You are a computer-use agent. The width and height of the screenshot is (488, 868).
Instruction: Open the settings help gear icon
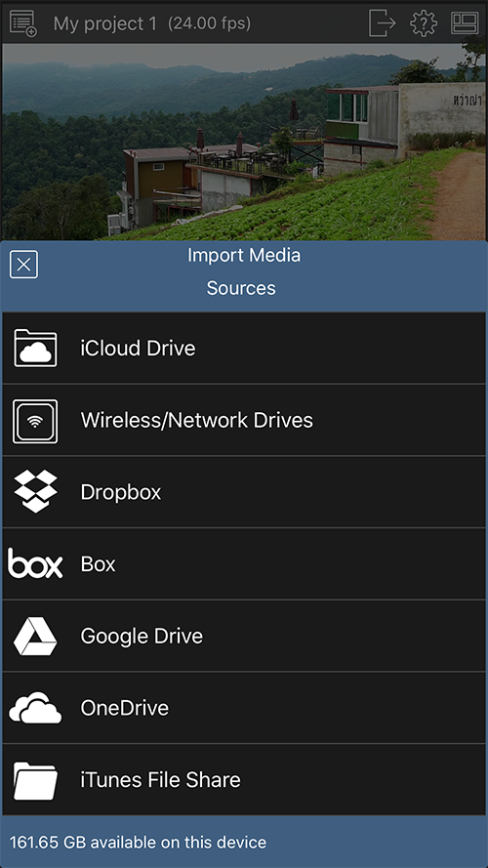(424, 23)
